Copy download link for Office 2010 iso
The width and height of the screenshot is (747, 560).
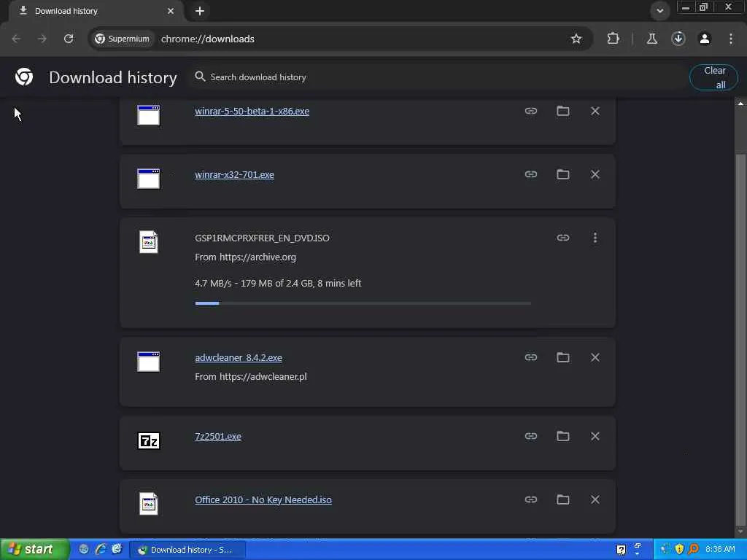point(531,499)
